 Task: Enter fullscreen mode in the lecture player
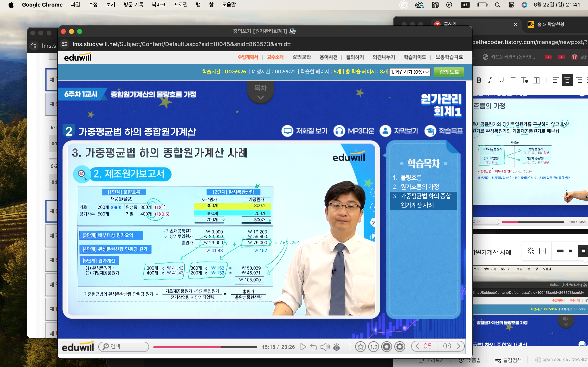[347, 347]
